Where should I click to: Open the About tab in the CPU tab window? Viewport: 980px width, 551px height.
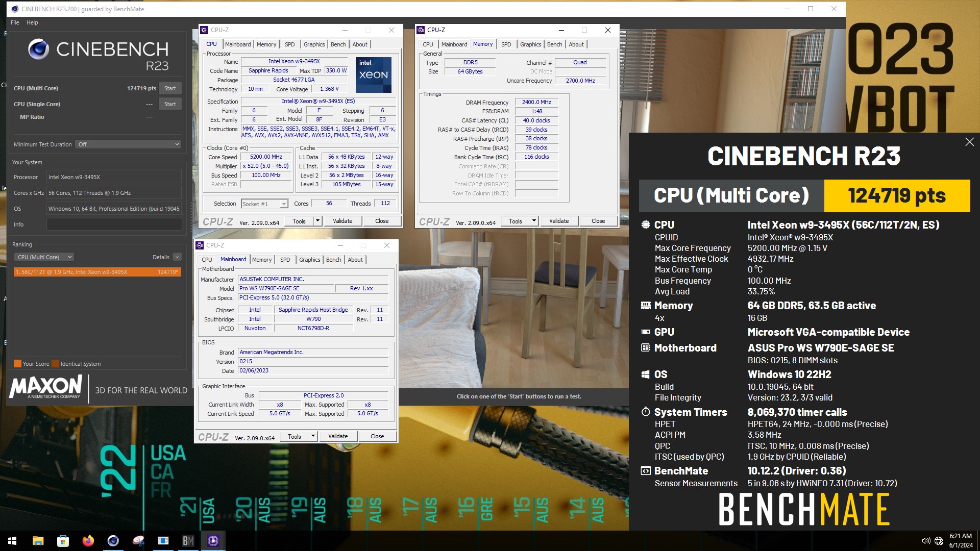(360, 44)
